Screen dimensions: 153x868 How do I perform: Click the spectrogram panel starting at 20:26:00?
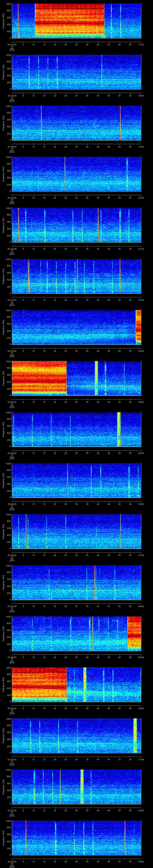[77, 531]
